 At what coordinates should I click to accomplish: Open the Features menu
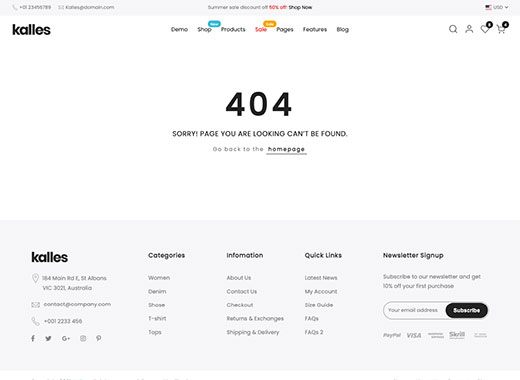click(315, 29)
